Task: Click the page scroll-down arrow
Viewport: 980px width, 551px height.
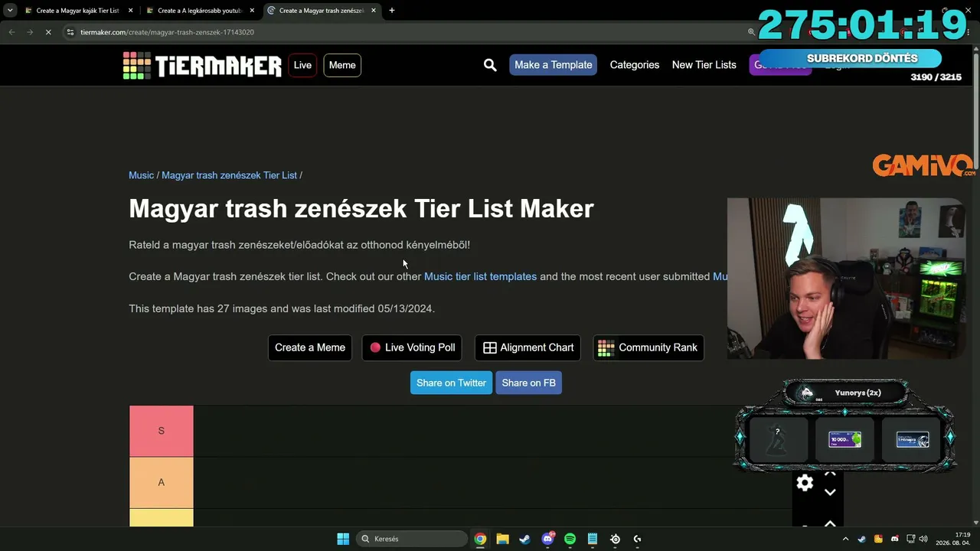Action: [x=976, y=522]
